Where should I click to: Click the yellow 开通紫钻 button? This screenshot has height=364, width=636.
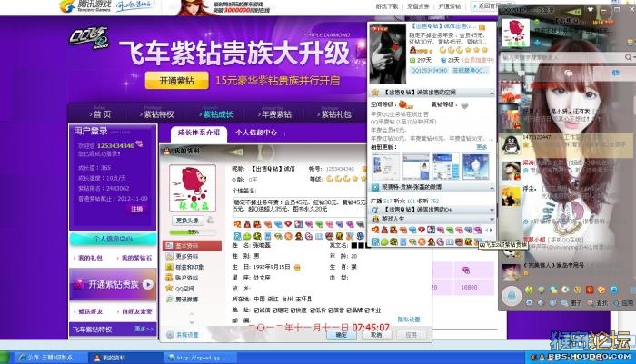point(177,80)
